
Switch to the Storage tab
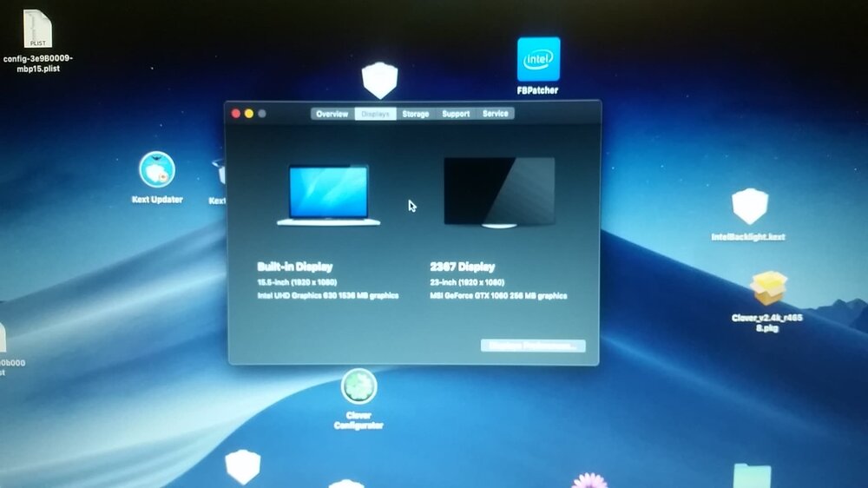click(415, 114)
